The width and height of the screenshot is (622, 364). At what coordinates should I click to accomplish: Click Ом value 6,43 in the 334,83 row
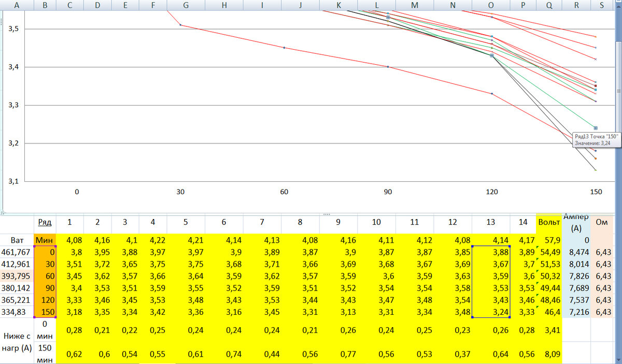[x=601, y=312]
